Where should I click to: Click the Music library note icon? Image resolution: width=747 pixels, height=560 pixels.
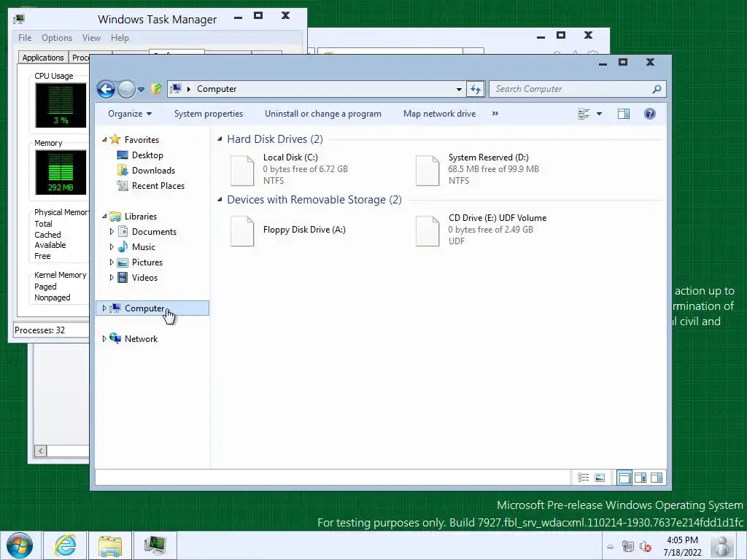tap(123, 246)
